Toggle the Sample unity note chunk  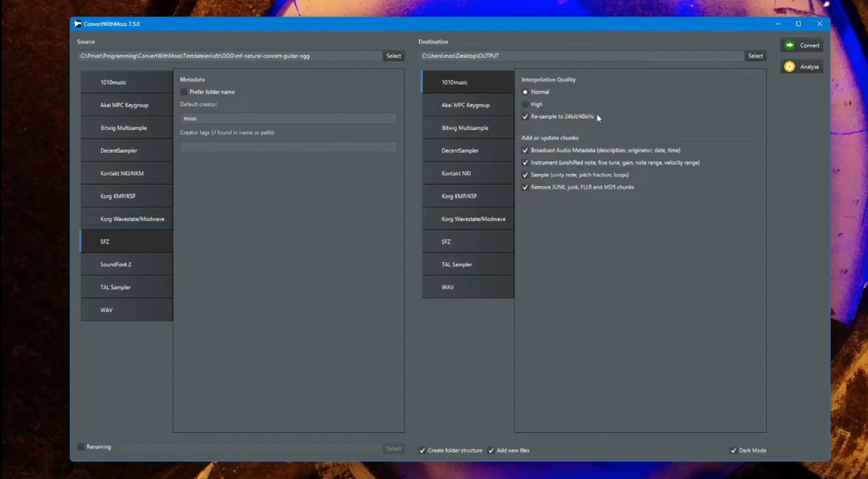coord(525,175)
